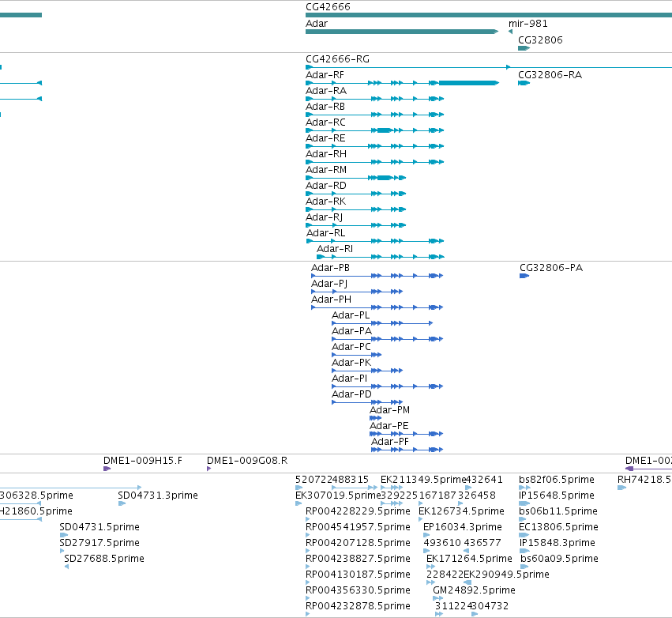Select the Adar-PF protein feature

tap(407, 450)
